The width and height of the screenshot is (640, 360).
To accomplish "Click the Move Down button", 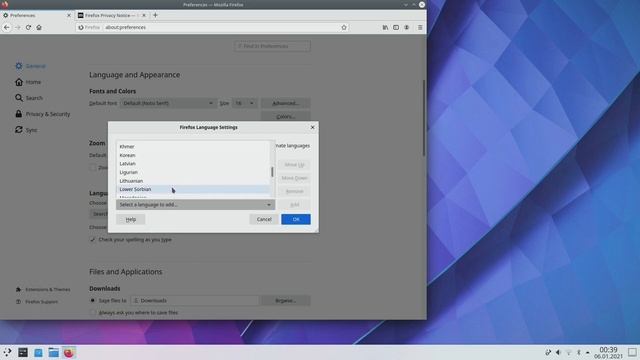I will pos(294,178).
